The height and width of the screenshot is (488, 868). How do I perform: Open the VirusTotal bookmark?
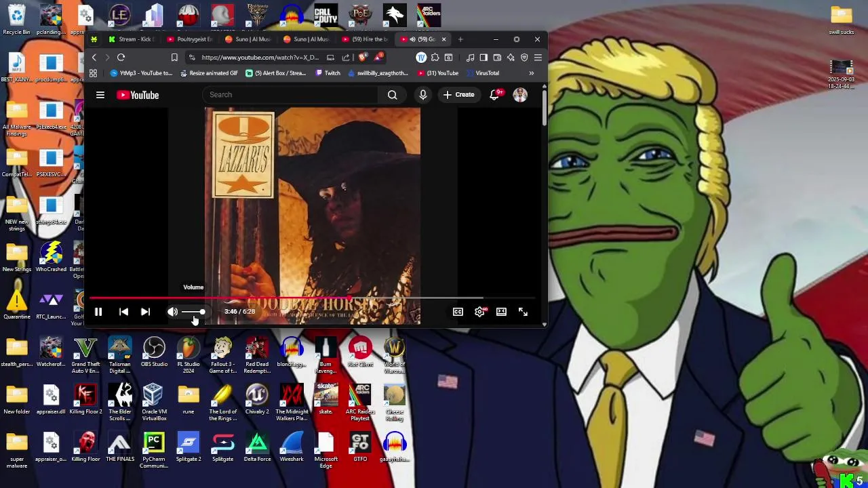coord(482,73)
